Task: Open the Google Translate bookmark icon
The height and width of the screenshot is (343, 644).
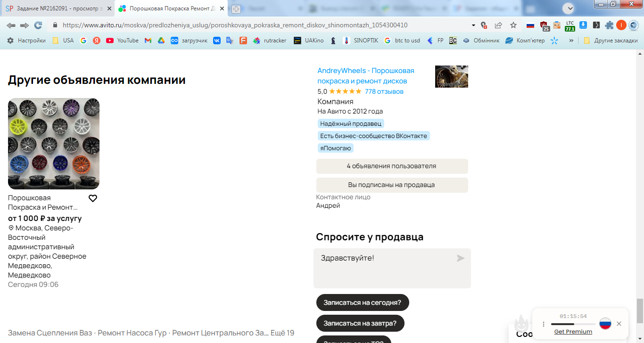Action: 230,41
